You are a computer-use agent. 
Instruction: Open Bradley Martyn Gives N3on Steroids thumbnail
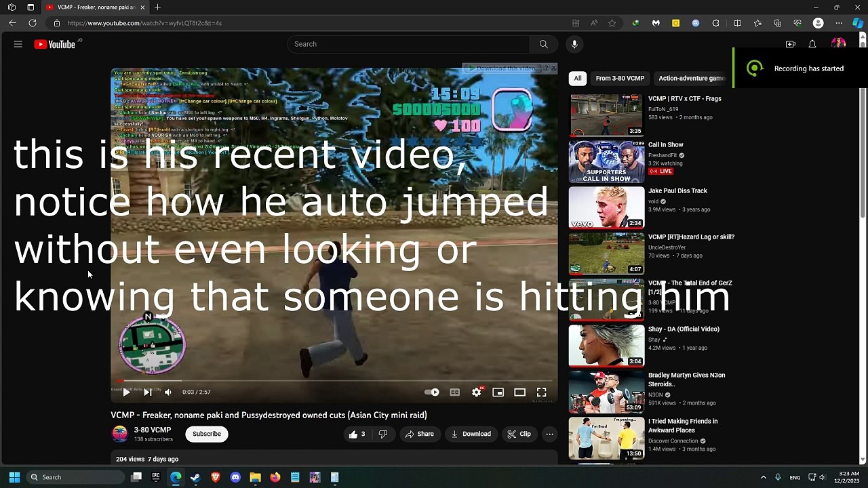pyautogui.click(x=606, y=392)
